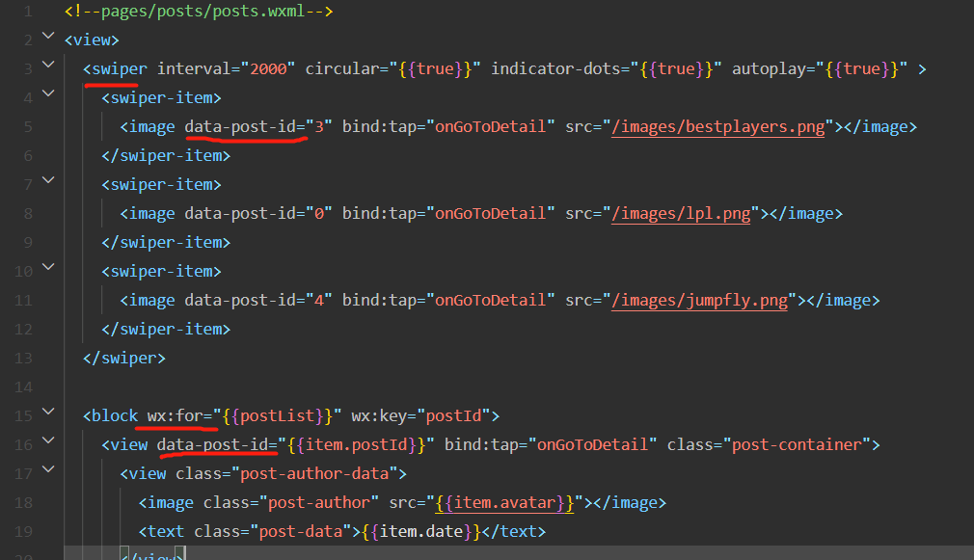This screenshot has height=560, width=974.
Task: Fold the swiper-item on line 4
Action: pos(48,93)
